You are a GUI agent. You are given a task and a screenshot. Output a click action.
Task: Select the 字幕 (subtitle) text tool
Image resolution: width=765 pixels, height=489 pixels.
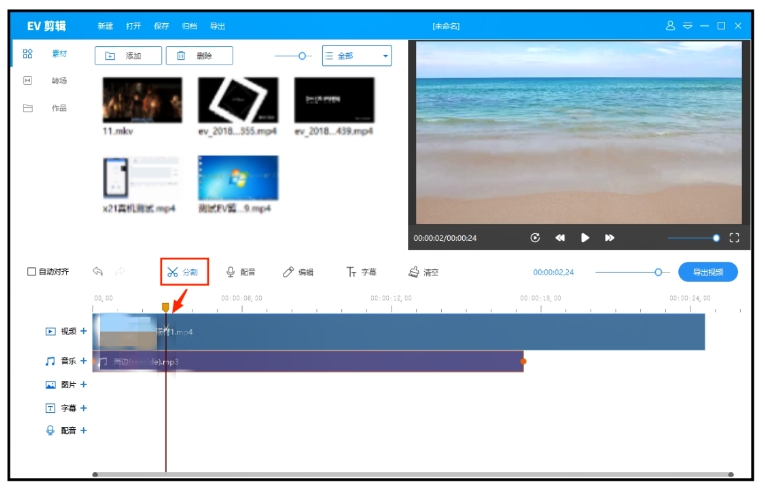coord(361,272)
